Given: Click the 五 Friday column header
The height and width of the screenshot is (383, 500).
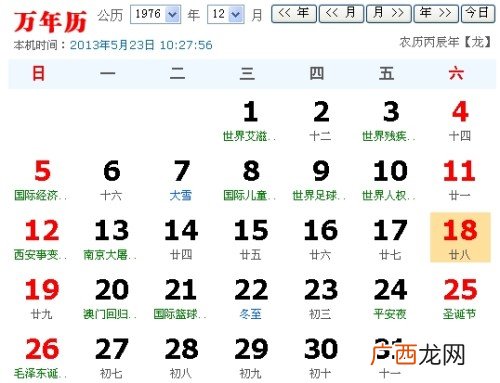Looking at the screenshot, I should coord(386,73).
